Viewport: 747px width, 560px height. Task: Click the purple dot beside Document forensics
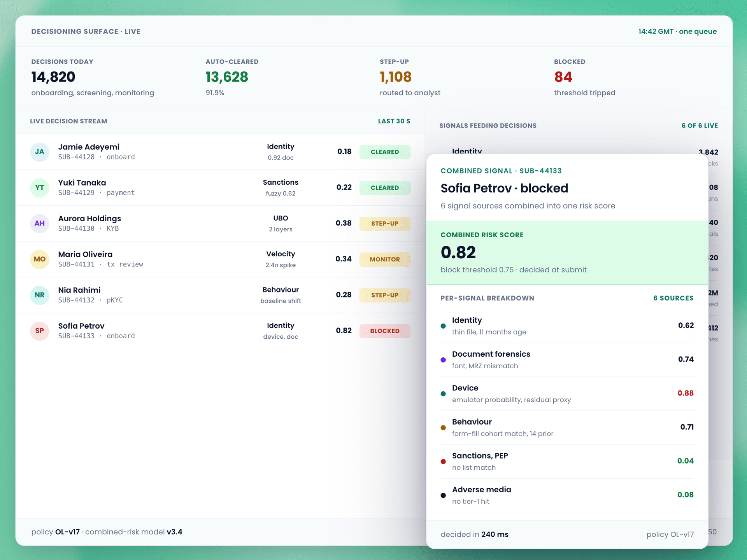443,360
